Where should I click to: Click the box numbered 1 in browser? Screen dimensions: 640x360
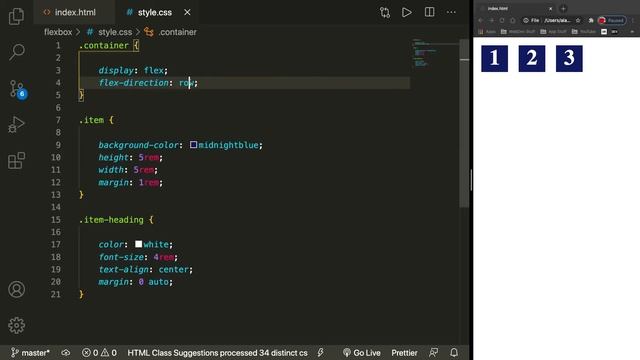pyautogui.click(x=494, y=58)
